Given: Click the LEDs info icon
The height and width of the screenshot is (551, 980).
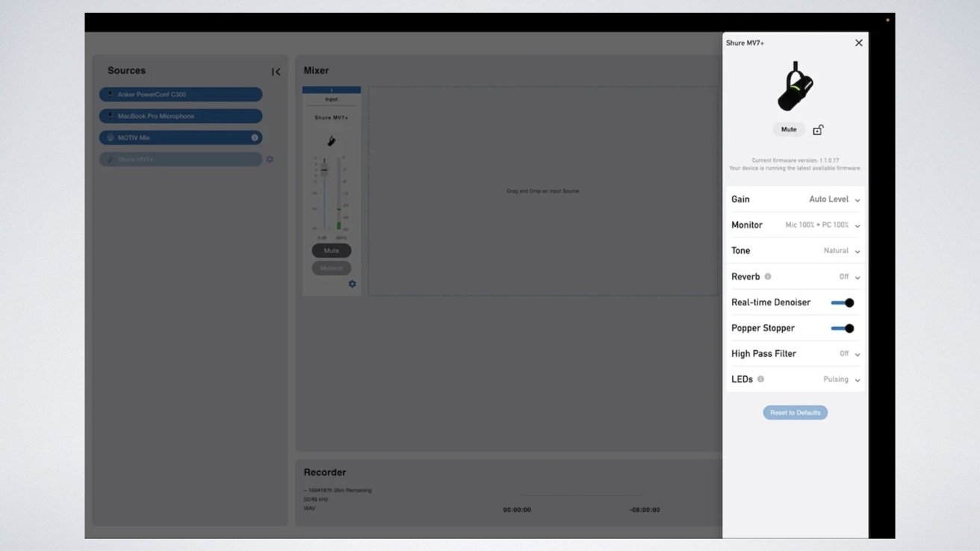Looking at the screenshot, I should [760, 379].
